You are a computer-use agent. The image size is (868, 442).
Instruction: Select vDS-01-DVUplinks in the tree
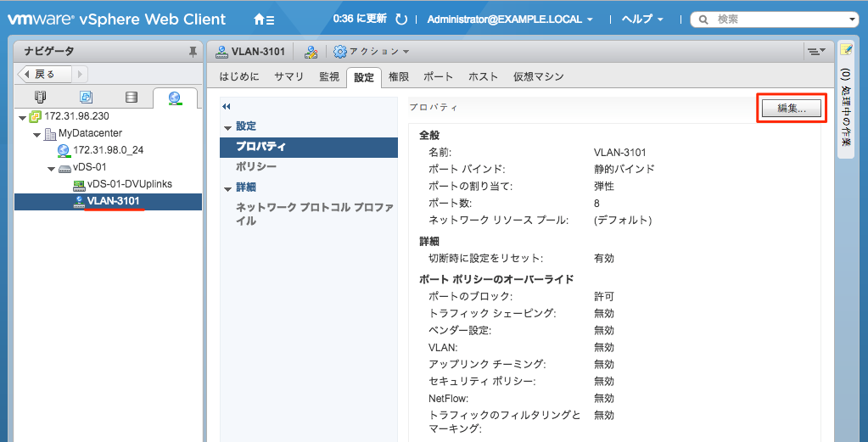[130, 184]
